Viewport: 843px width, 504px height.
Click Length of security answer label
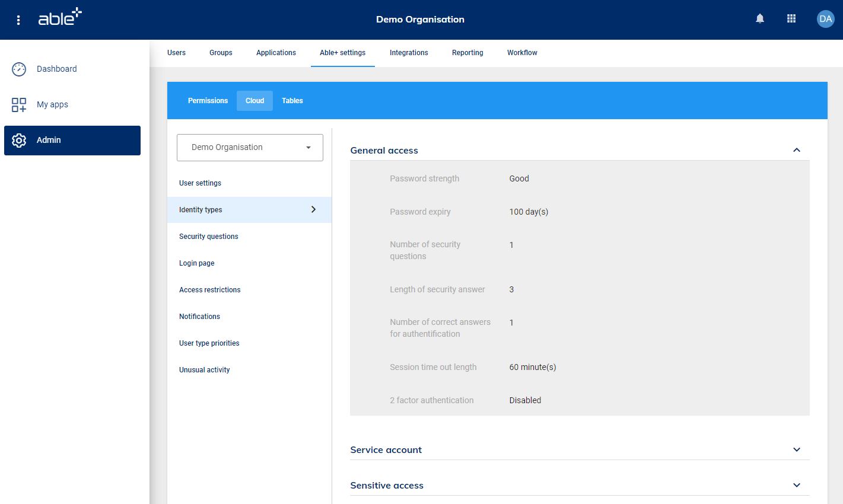click(437, 289)
